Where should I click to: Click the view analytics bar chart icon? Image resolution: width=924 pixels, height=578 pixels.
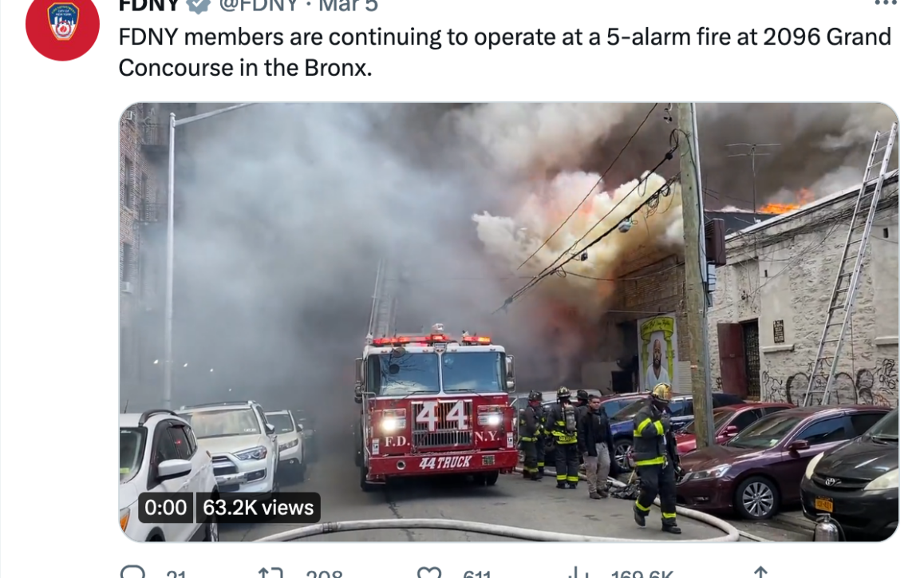tap(579, 572)
